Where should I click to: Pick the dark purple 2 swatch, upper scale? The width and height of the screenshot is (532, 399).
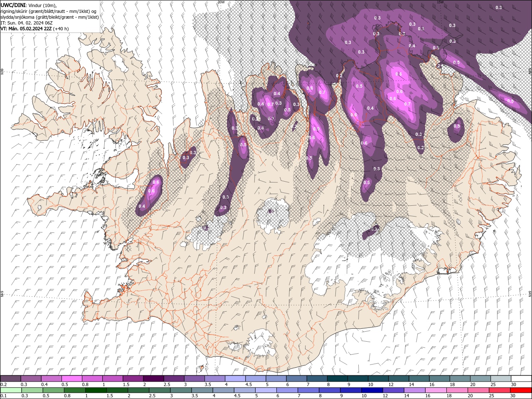(x=153, y=379)
